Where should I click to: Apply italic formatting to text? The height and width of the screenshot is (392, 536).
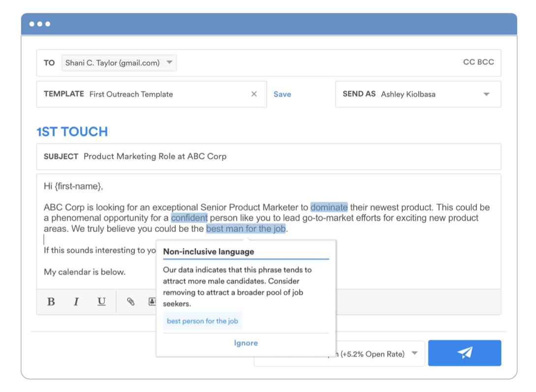(76, 302)
